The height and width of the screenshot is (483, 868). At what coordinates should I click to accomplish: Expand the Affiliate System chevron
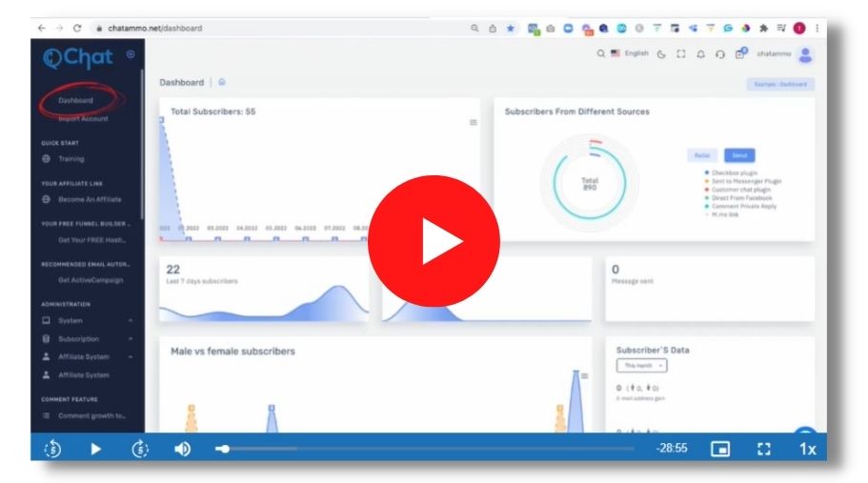coord(131,357)
